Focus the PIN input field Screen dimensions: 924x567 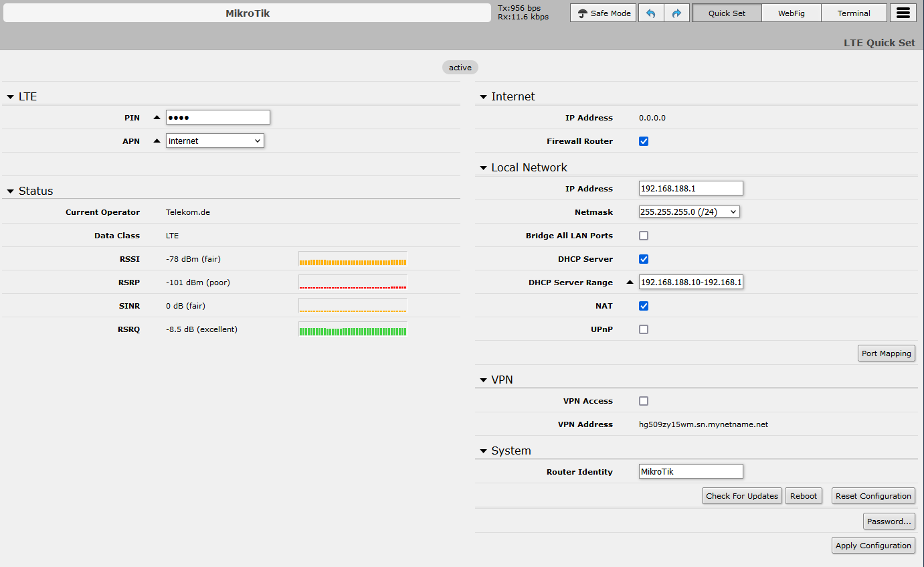click(x=218, y=117)
